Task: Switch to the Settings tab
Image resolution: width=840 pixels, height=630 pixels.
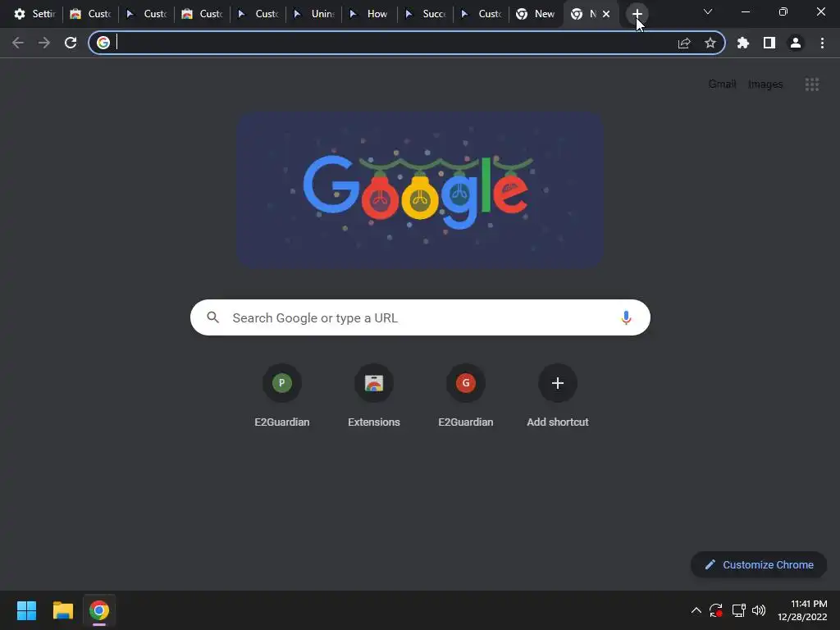Action: tap(35, 14)
